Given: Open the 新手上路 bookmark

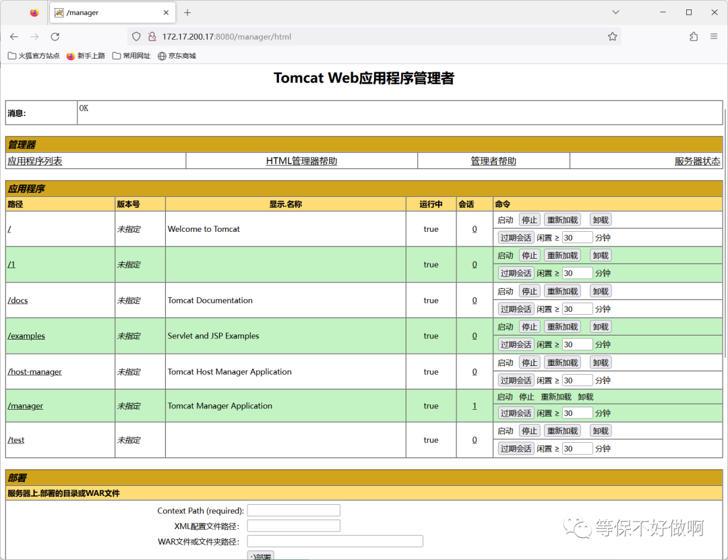Looking at the screenshot, I should tap(86, 56).
